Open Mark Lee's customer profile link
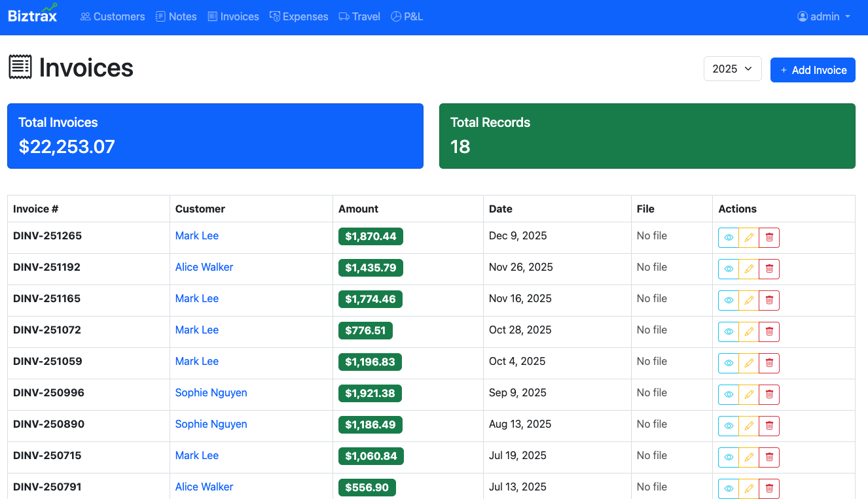Image resolution: width=868 pixels, height=499 pixels. 196,235
